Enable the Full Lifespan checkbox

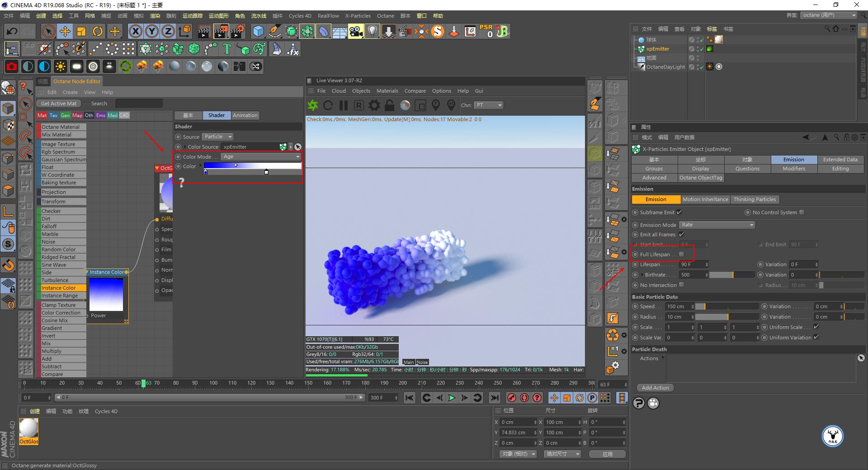point(681,254)
